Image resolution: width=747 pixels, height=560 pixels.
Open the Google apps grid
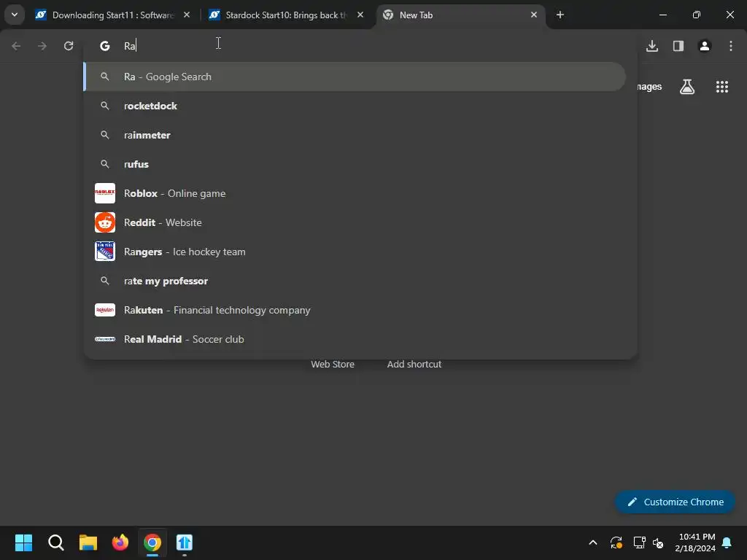coord(722,87)
